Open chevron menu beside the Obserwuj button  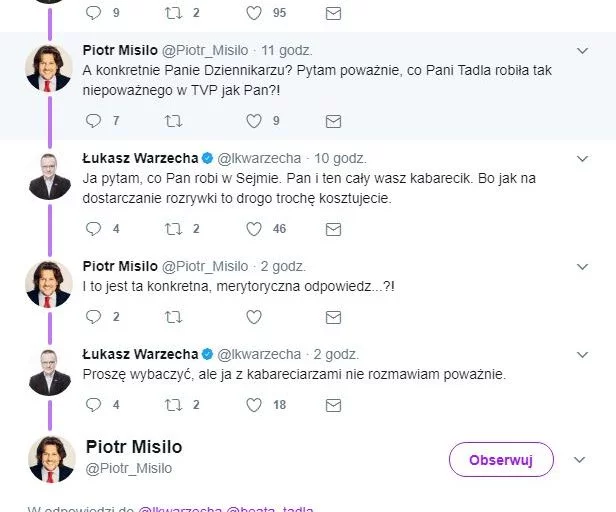tap(578, 460)
